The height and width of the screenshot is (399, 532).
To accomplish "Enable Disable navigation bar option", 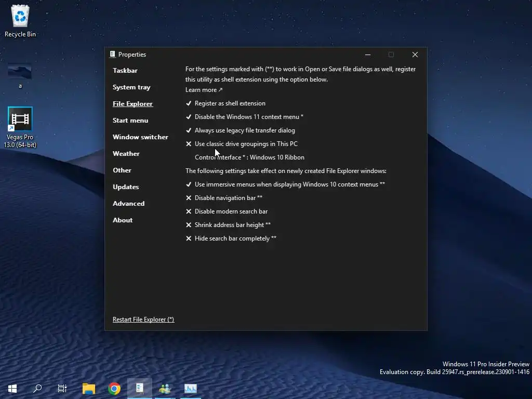I will pyautogui.click(x=224, y=198).
